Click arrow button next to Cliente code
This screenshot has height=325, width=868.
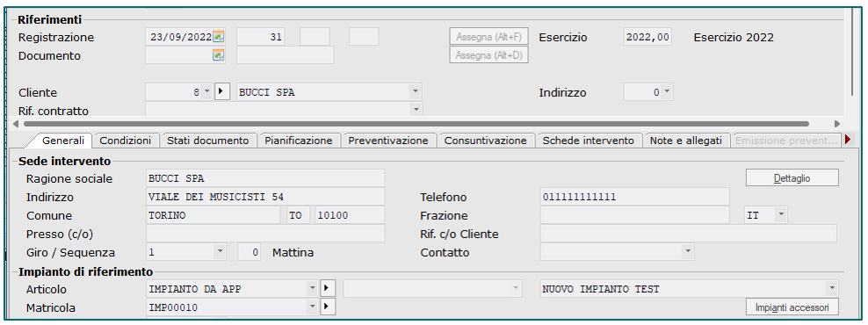point(222,92)
